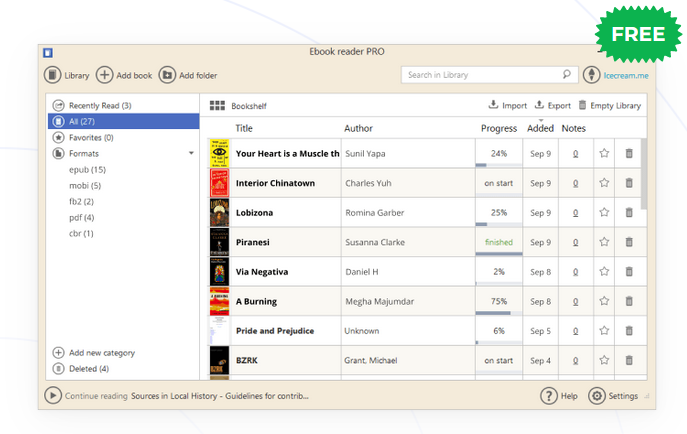This screenshot has height=434, width=687.
Task: Toggle favorite star for Interior Chinatown
Action: tap(604, 183)
